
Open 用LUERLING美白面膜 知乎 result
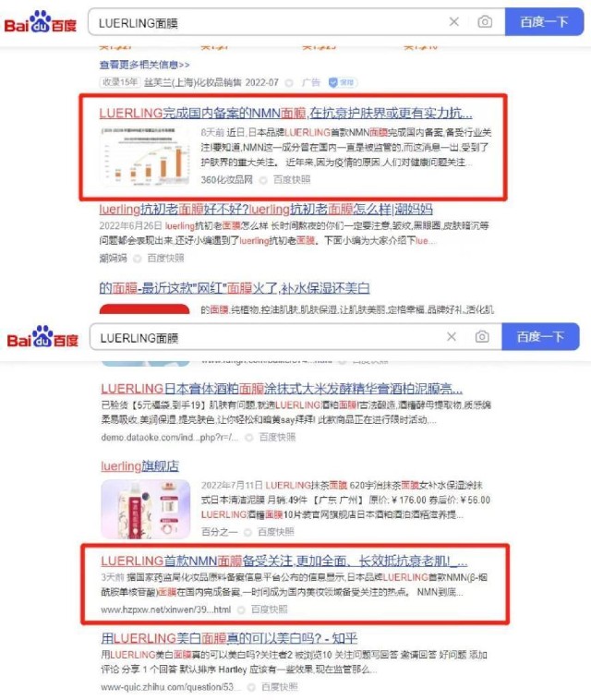(229, 638)
